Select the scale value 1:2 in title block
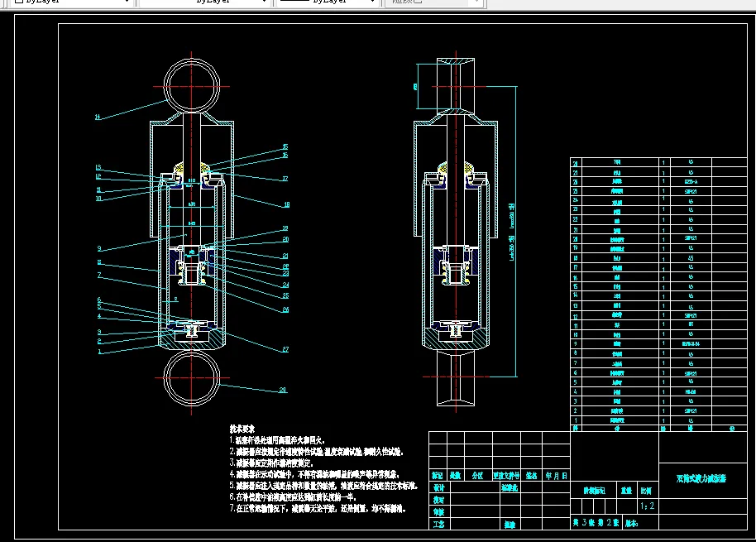The height and width of the screenshot is (542, 756). click(x=647, y=506)
